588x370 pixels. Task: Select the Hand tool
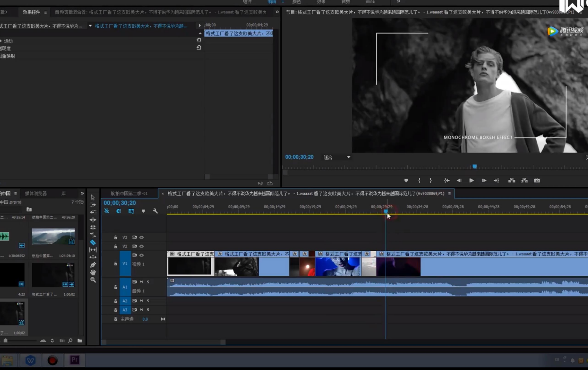93,272
